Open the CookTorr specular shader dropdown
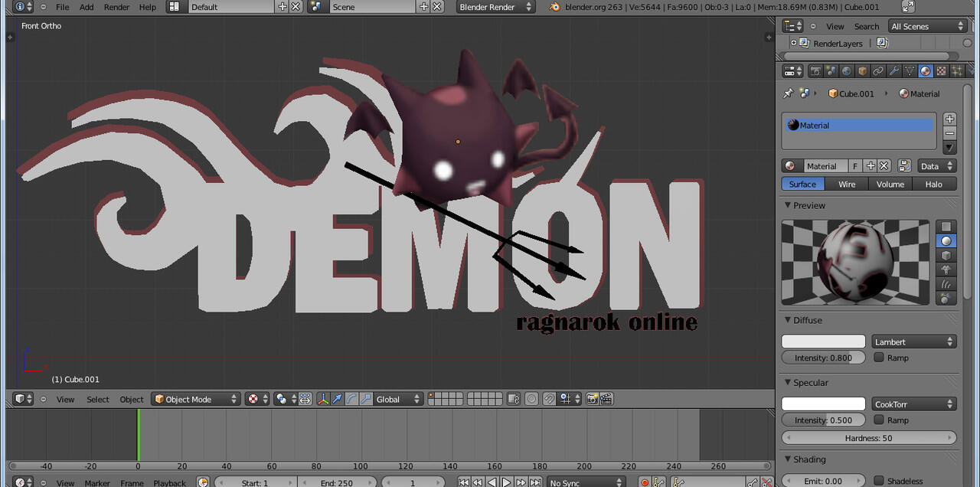The width and height of the screenshot is (980, 487). pos(914,404)
